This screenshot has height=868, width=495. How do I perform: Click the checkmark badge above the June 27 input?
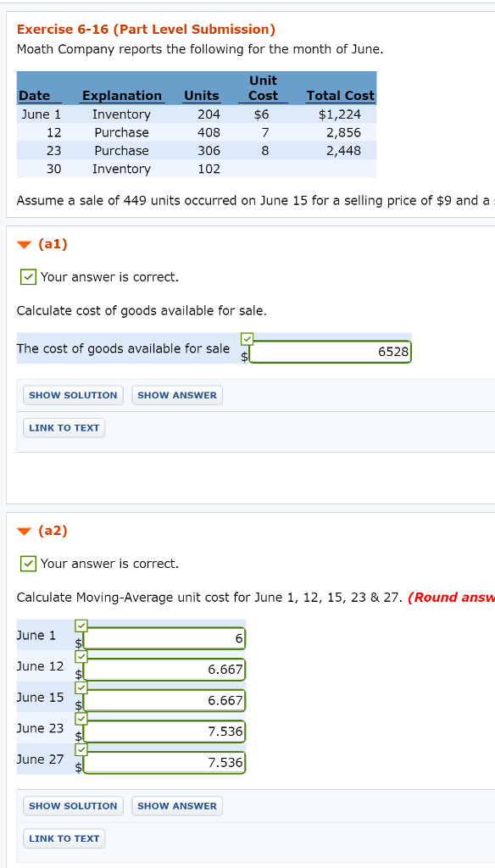(81, 748)
